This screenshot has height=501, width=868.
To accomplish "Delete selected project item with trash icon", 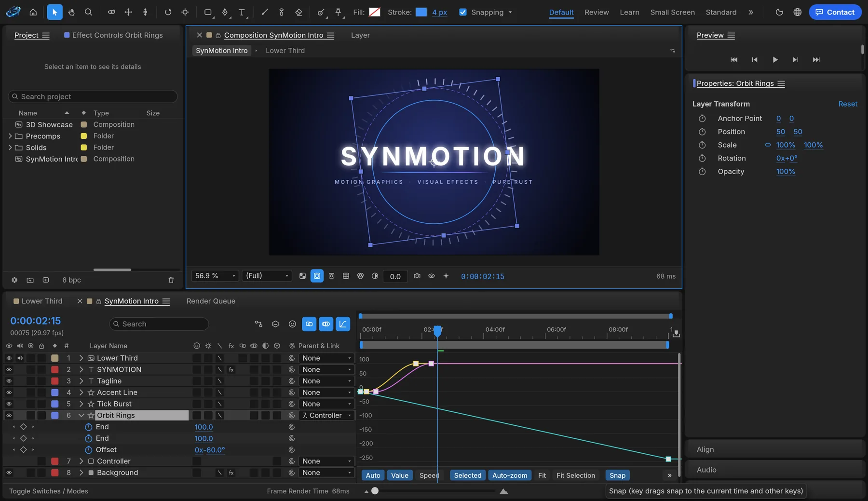I will click(x=171, y=280).
